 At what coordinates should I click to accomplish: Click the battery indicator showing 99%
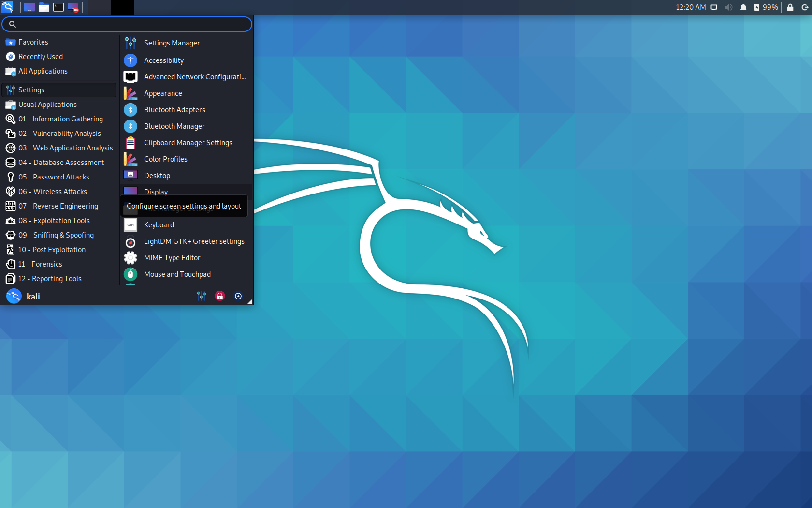[762, 7]
